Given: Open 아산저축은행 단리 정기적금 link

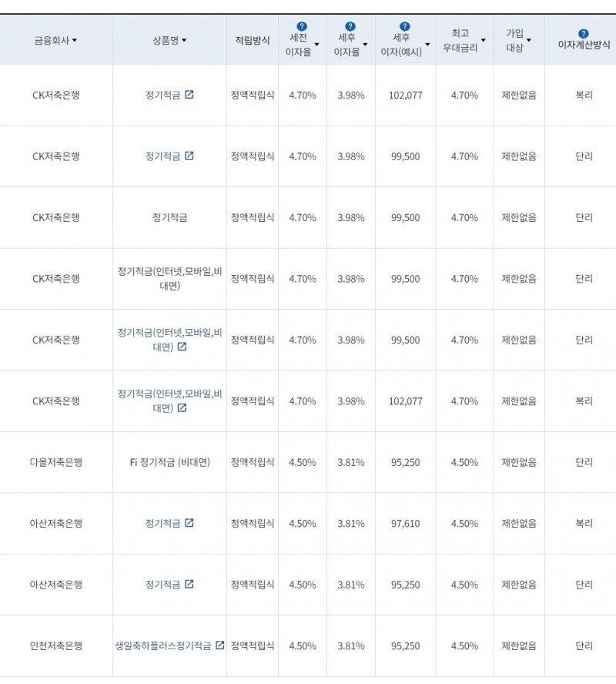Looking at the screenshot, I should click(x=164, y=585).
